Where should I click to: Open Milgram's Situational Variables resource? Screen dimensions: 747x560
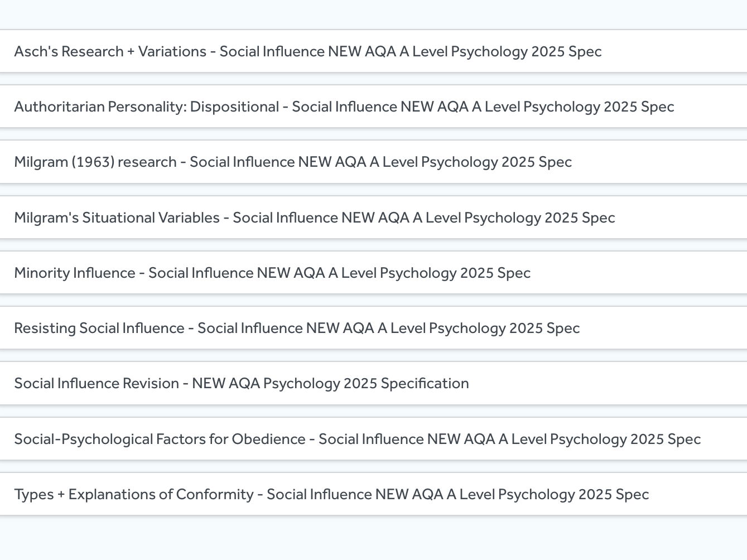(x=373, y=218)
